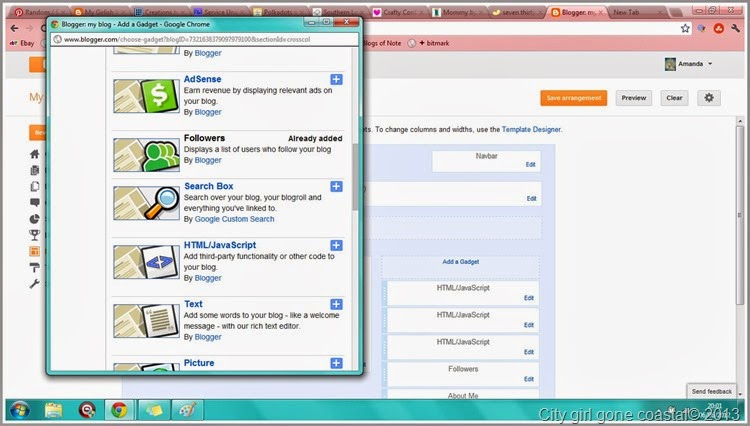Bookmark the page with the star icon
Screen dimensions: 750x426
685,28
